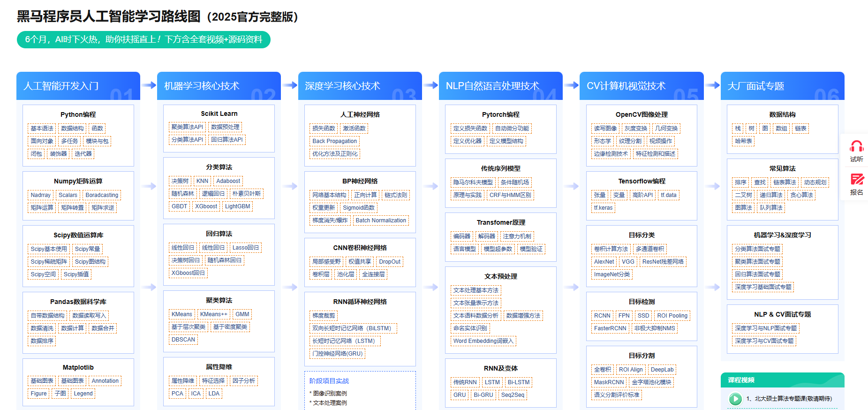Click the arrow between CV计算机视觉技术 and 大厂面试专题
This screenshot has height=410, width=868.
tap(712, 85)
